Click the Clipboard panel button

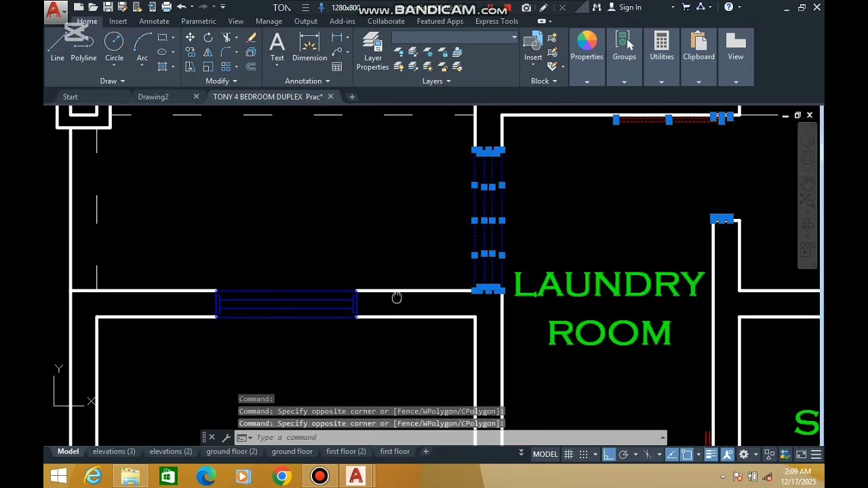pyautogui.click(x=698, y=57)
